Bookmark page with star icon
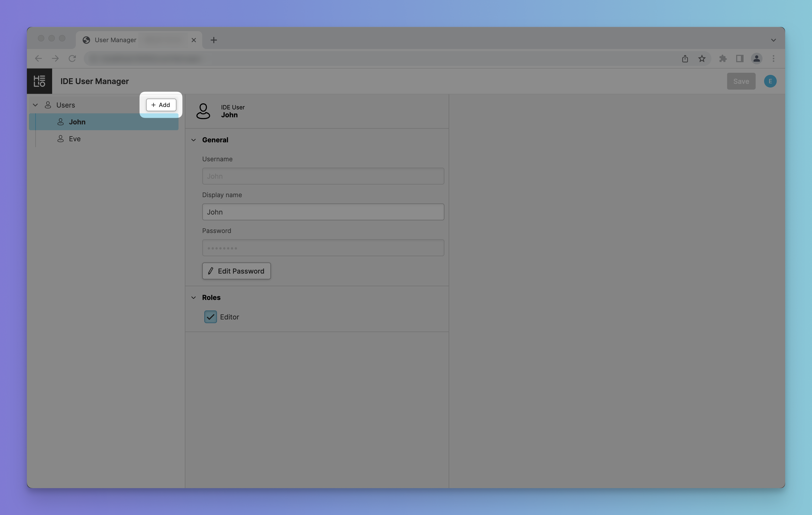Image resolution: width=812 pixels, height=515 pixels. [x=702, y=59]
